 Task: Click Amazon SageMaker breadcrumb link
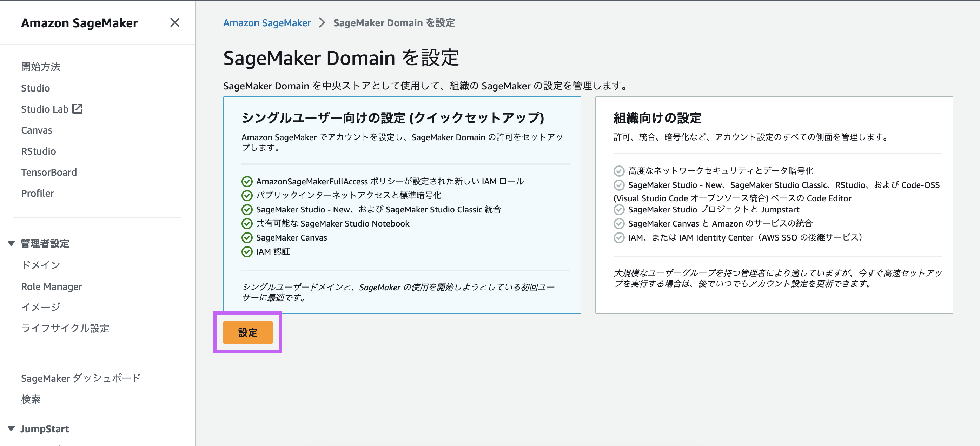pos(267,23)
